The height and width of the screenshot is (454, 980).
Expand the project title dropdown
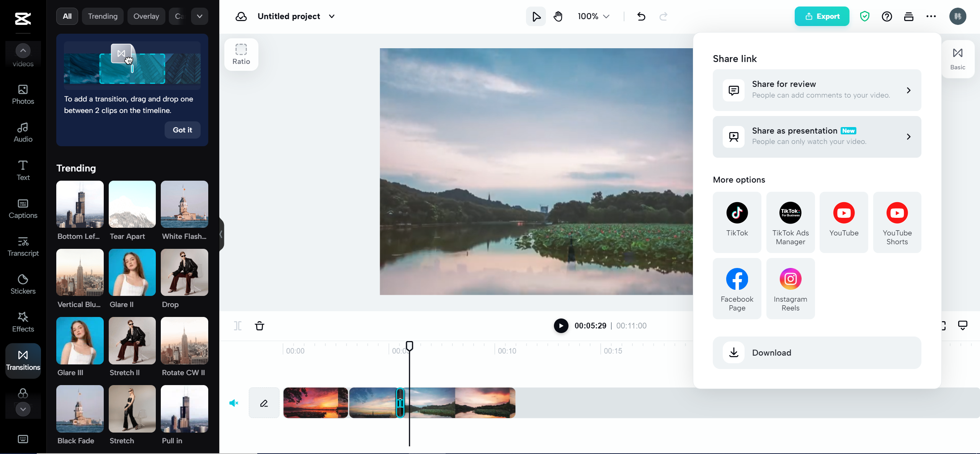(331, 16)
